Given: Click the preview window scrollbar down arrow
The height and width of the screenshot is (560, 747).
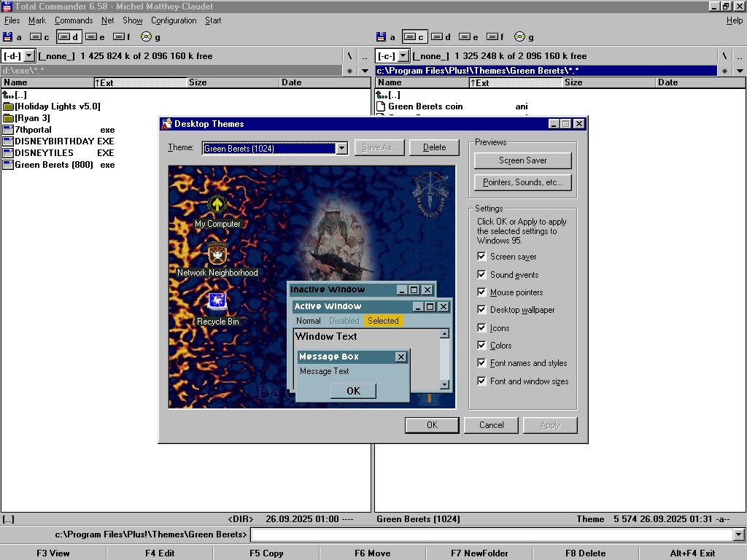Looking at the screenshot, I should pos(444,385).
